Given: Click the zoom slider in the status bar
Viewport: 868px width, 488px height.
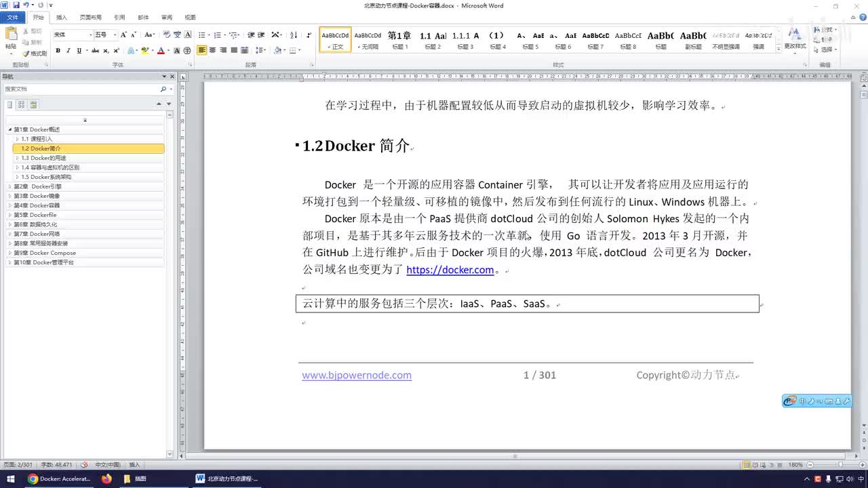Looking at the screenshot, I should [840, 465].
